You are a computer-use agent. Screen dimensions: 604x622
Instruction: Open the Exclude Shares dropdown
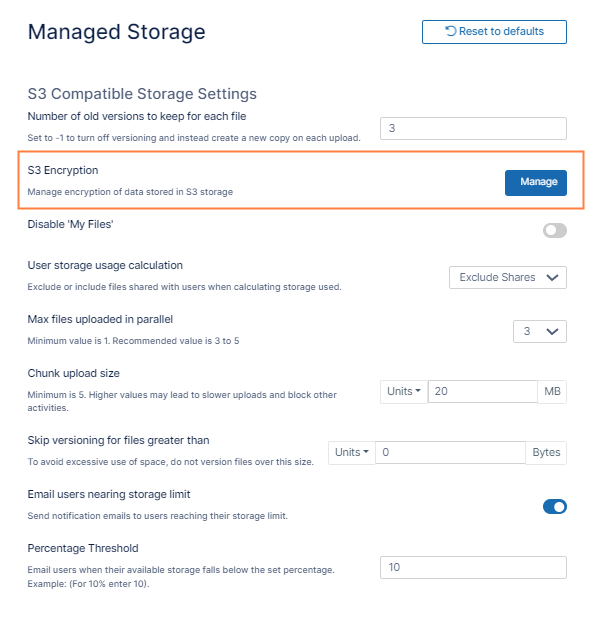click(x=508, y=277)
